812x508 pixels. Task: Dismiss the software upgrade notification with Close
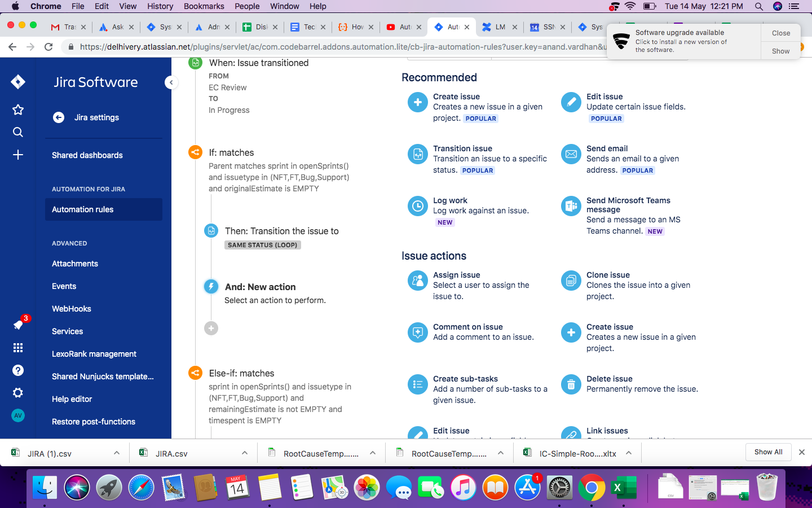[781, 33]
